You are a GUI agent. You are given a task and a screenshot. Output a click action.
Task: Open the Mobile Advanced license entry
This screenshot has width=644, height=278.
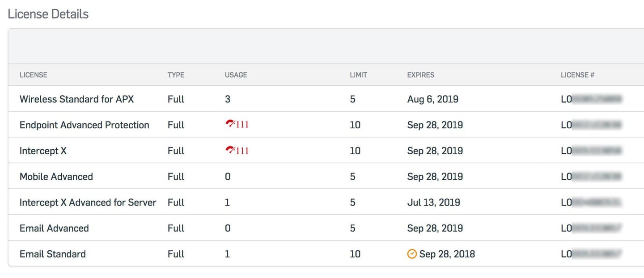[x=56, y=177]
